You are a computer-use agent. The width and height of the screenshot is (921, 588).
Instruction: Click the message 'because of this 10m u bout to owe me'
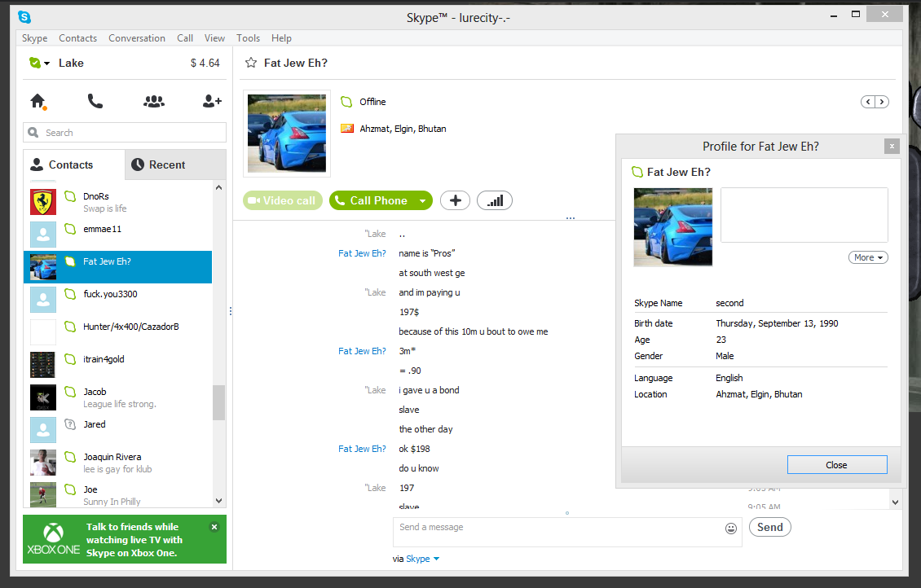pyautogui.click(x=473, y=331)
